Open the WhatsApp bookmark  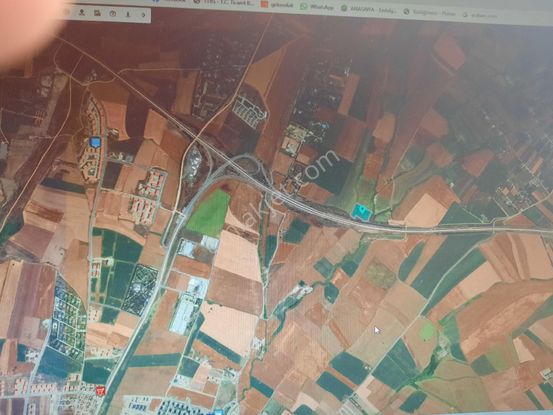click(x=317, y=7)
